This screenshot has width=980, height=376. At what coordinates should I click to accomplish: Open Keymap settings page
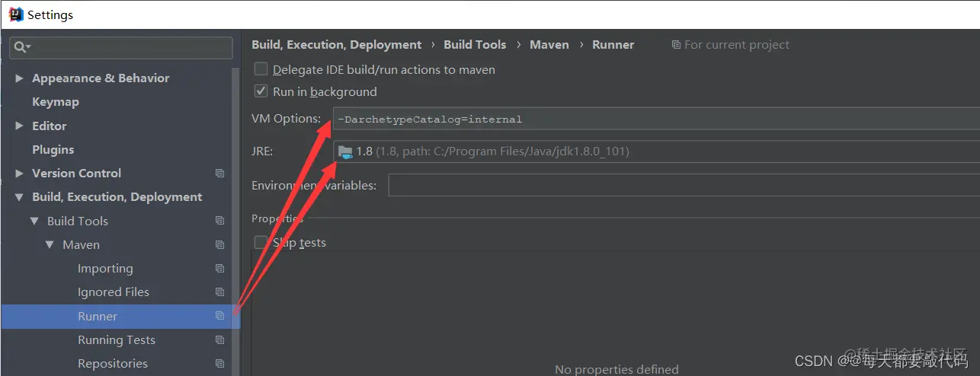[x=56, y=102]
